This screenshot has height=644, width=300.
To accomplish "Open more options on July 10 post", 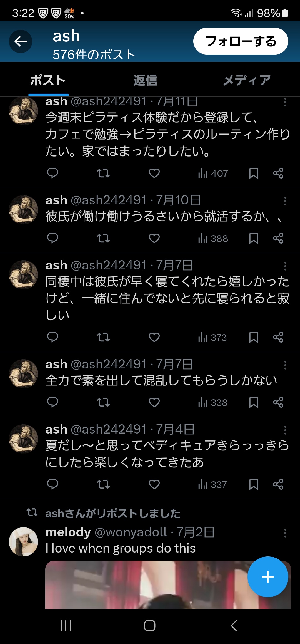I will pos(285,201).
